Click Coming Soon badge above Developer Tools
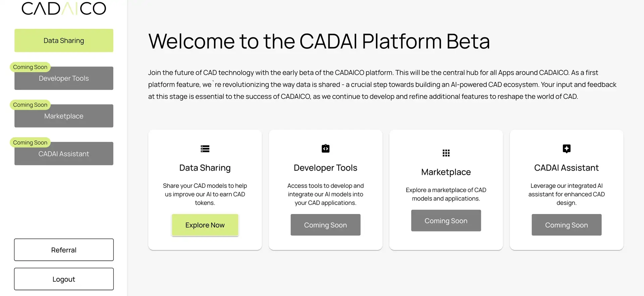 (30, 67)
